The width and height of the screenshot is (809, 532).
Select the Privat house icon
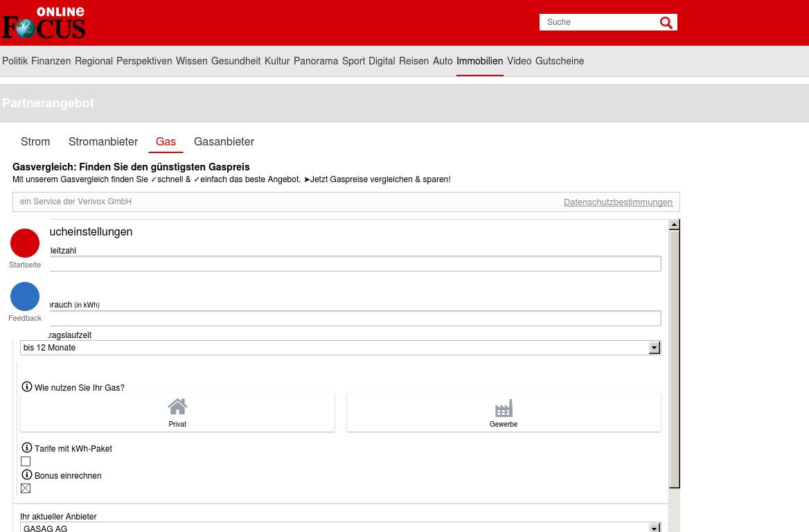pyautogui.click(x=177, y=407)
